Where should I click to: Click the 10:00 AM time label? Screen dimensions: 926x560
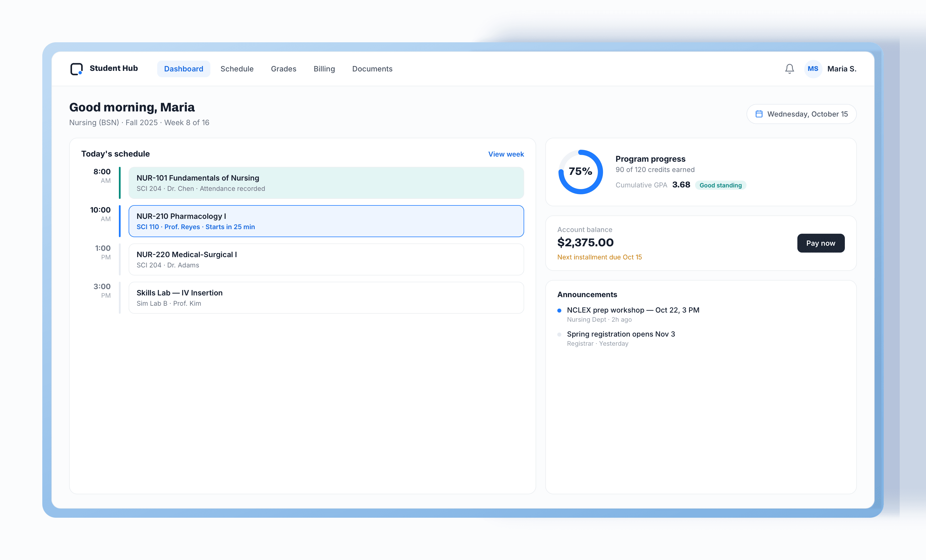101,214
